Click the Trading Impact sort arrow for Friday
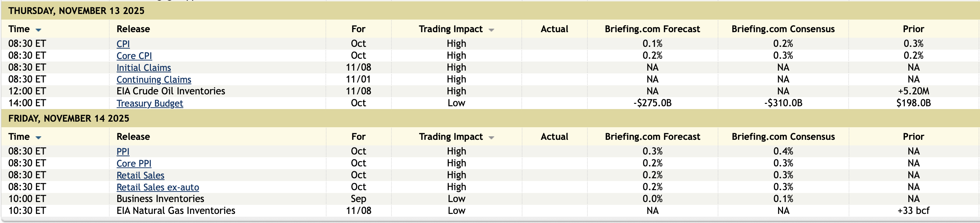Image resolution: width=980 pixels, height=223 pixels. tap(491, 137)
